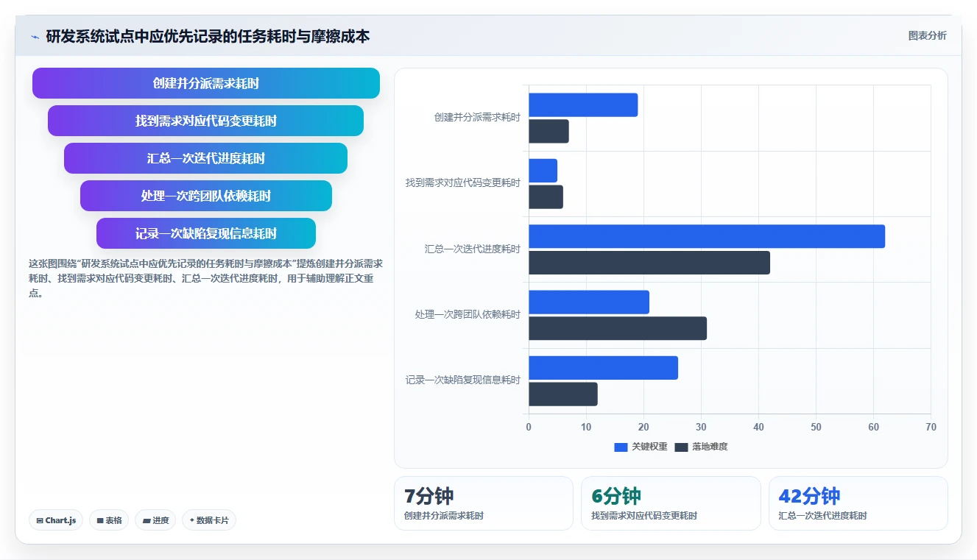Select funnel stage 汇总一次迭代进度耗时

coord(206,158)
